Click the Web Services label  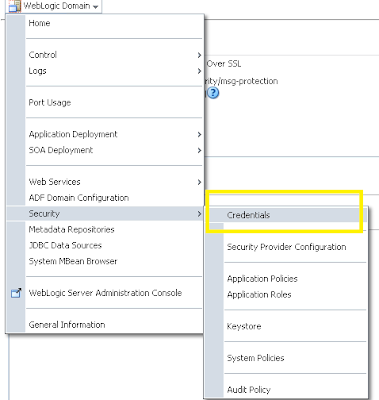coord(54,182)
